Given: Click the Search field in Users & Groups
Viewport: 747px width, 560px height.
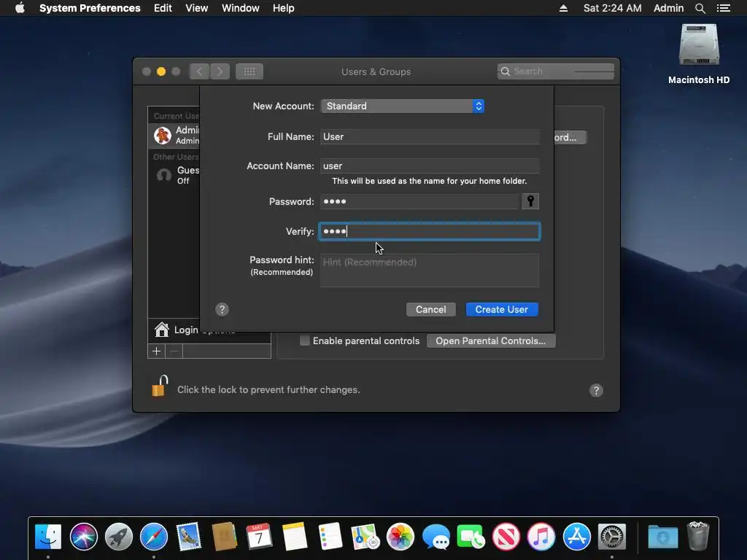Looking at the screenshot, I should (555, 71).
